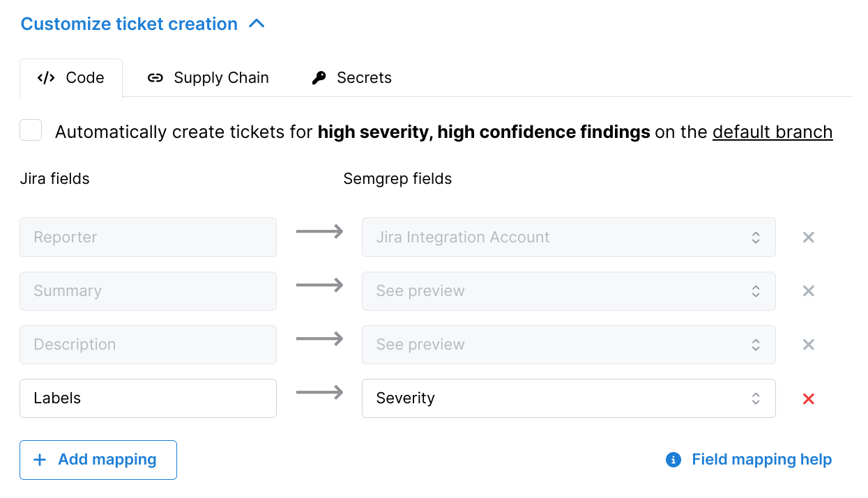Image resolution: width=868 pixels, height=498 pixels.
Task: Click the info icon next to Field mapping help
Action: [672, 460]
